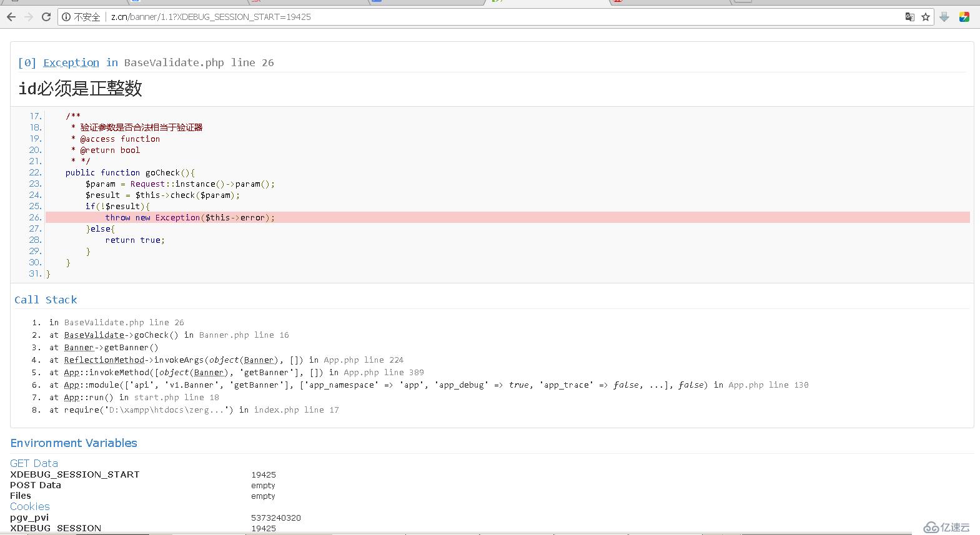Click 'App.php line 130' in stack entry 6
This screenshot has height=535, width=980.
point(768,385)
